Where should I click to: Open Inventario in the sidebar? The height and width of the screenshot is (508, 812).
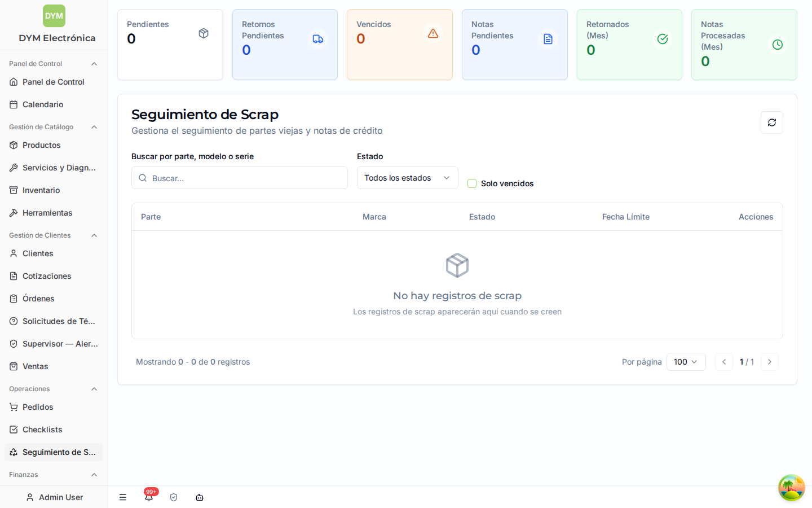(54, 190)
